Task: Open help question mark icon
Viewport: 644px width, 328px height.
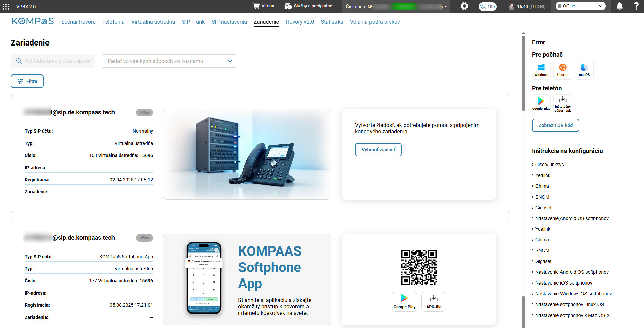Action: [x=636, y=6]
